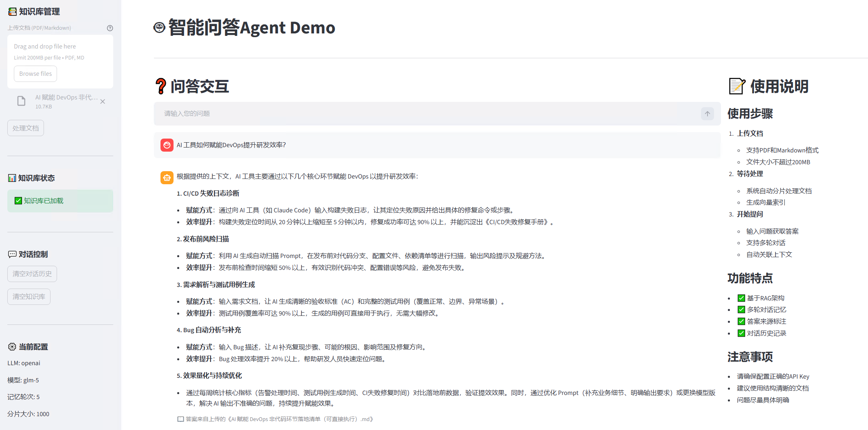
Task: Click the memo icon next to 使用说明
Action: (736, 86)
